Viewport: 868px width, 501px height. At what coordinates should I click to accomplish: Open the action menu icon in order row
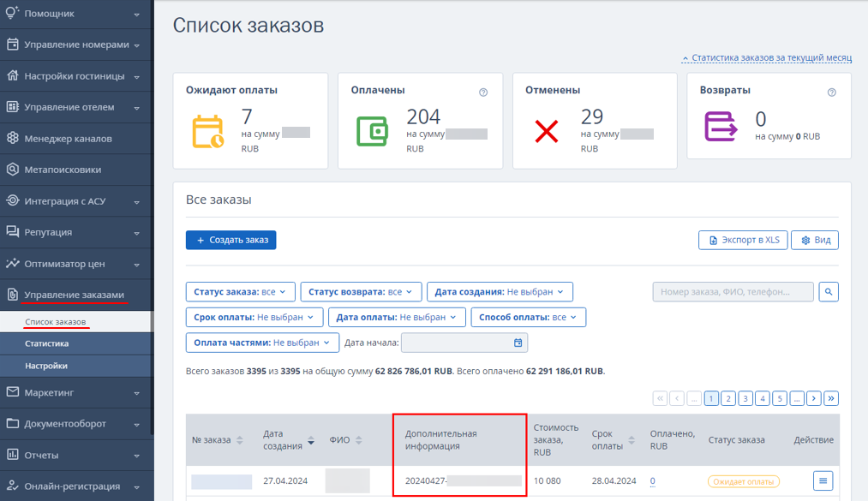(x=823, y=480)
